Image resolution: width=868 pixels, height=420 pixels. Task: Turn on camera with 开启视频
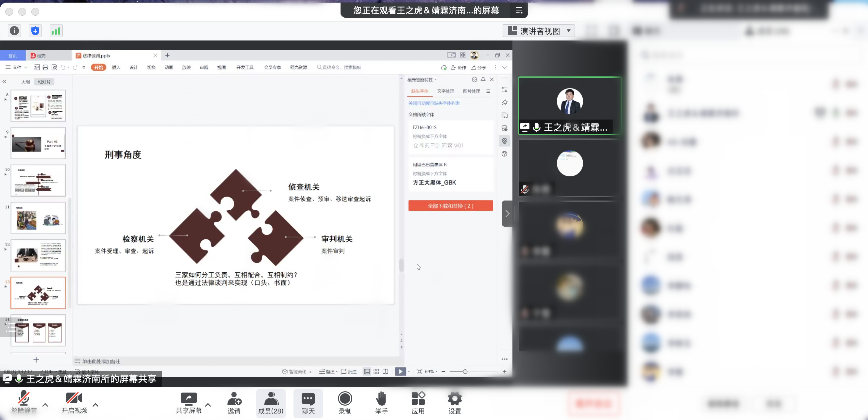click(75, 402)
